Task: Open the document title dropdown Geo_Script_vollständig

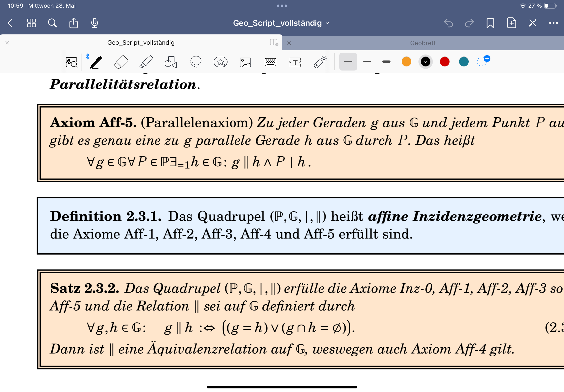Action: point(281,23)
